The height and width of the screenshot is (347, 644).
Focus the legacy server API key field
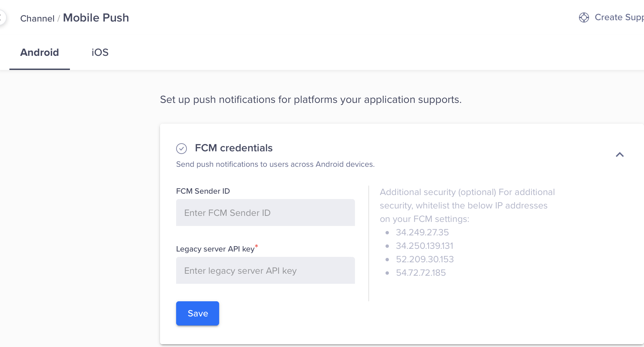coord(265,270)
